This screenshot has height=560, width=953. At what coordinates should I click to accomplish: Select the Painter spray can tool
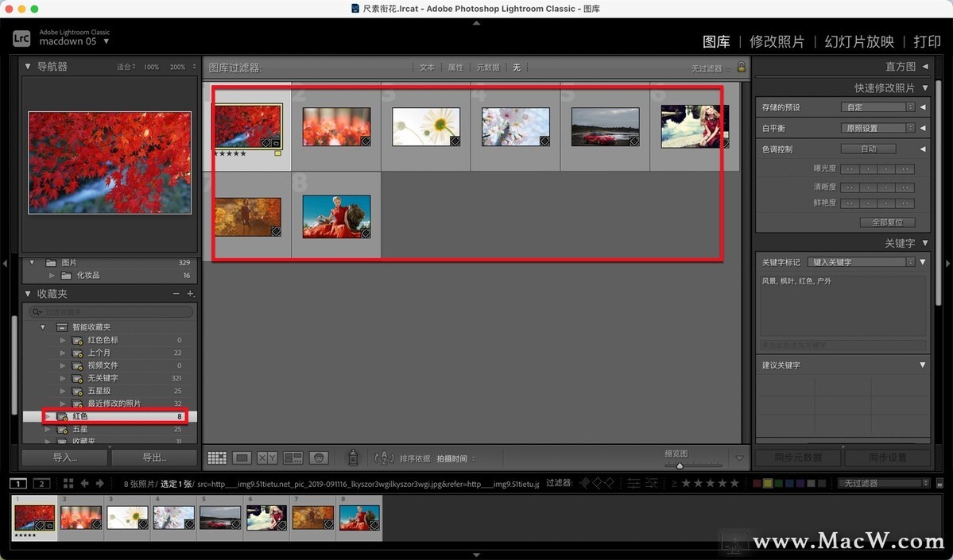[x=353, y=458]
